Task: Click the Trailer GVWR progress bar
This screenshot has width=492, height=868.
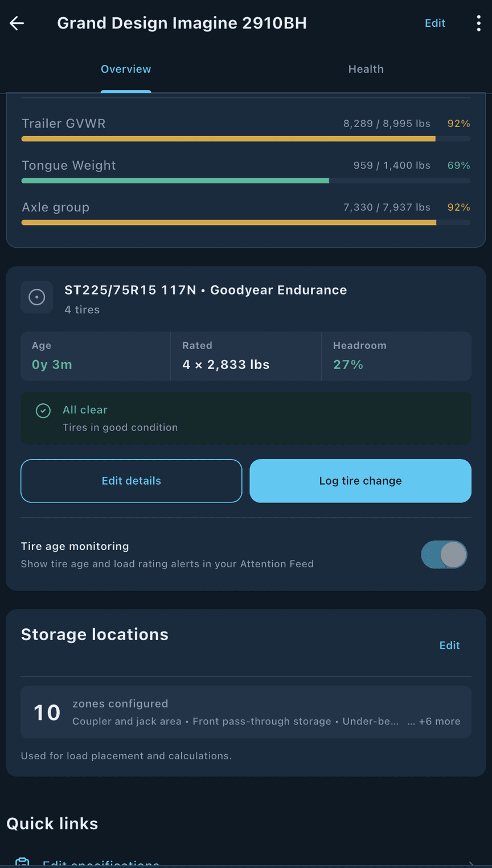Action: [x=246, y=139]
